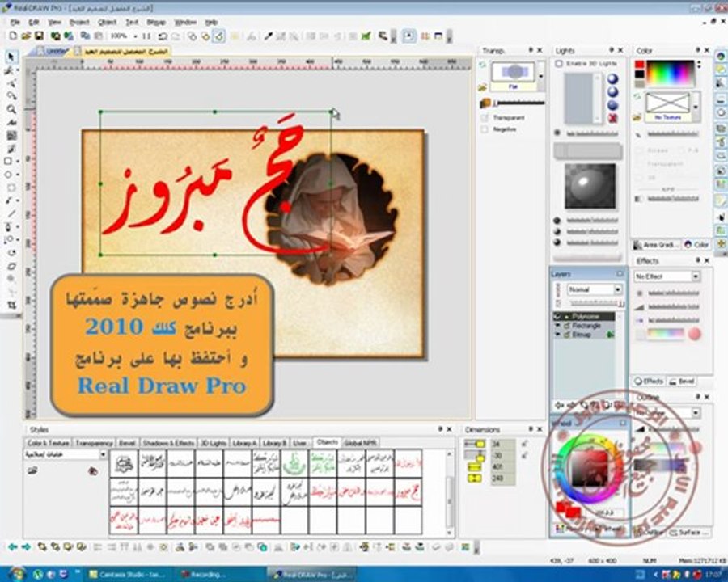Toggle the Negative checkbox
Image resolution: width=728 pixels, height=582 pixels.
click(x=485, y=129)
